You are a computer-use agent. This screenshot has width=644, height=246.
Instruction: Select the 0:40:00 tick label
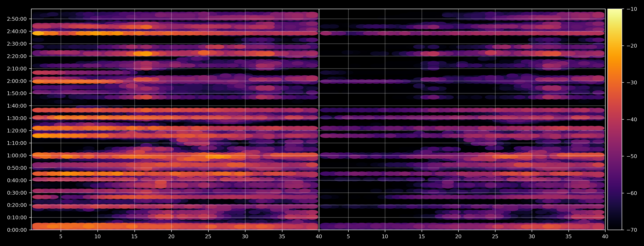(17, 180)
